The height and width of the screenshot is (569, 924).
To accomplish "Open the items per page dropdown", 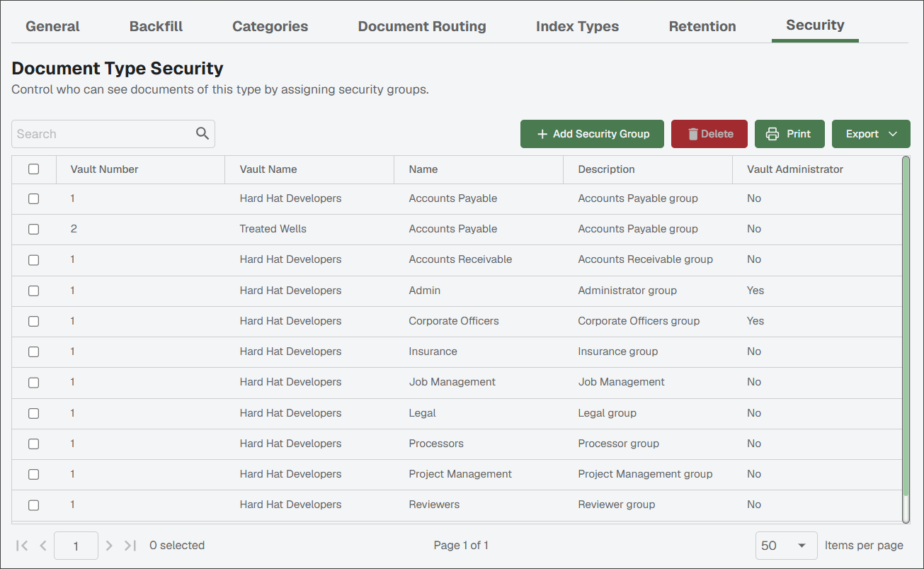I will [x=786, y=546].
